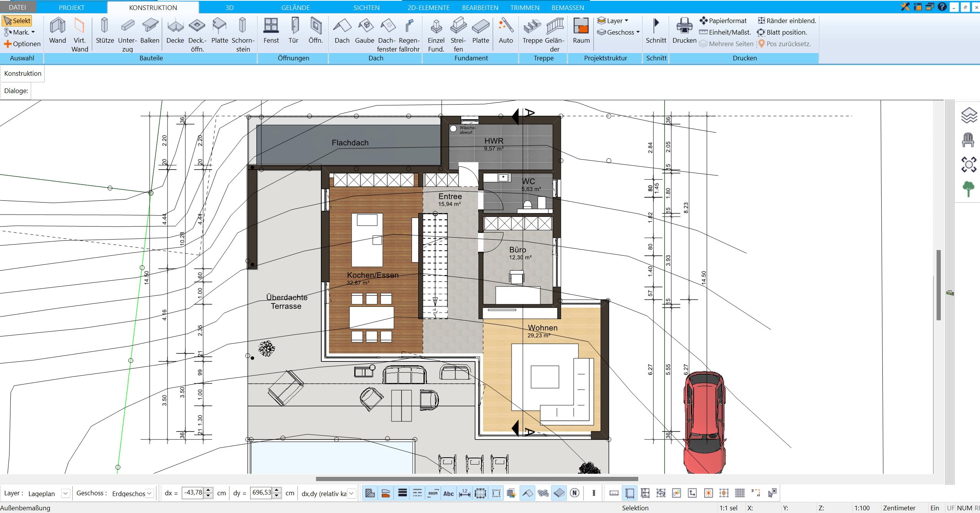Open the Layer dropdown in ribbon
Image resolution: width=980 pixels, height=513 pixels.
pos(613,21)
